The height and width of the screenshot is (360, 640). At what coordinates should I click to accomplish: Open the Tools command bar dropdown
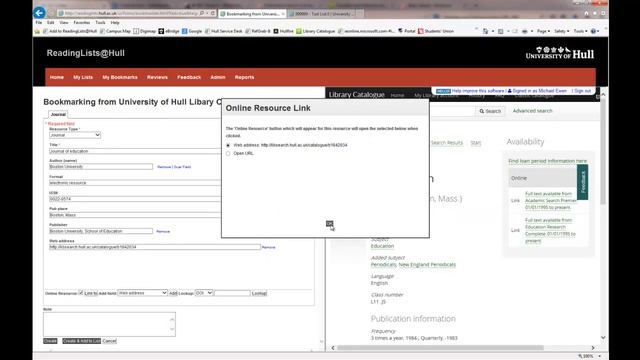(581, 31)
